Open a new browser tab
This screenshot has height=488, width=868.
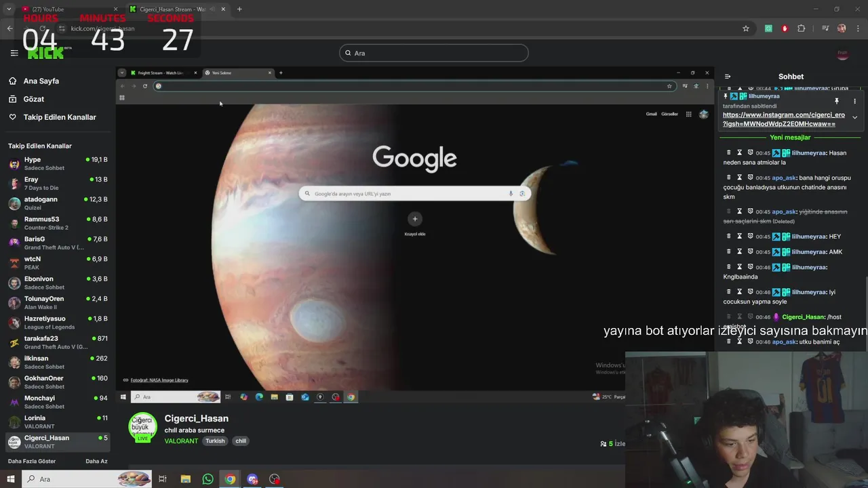239,9
